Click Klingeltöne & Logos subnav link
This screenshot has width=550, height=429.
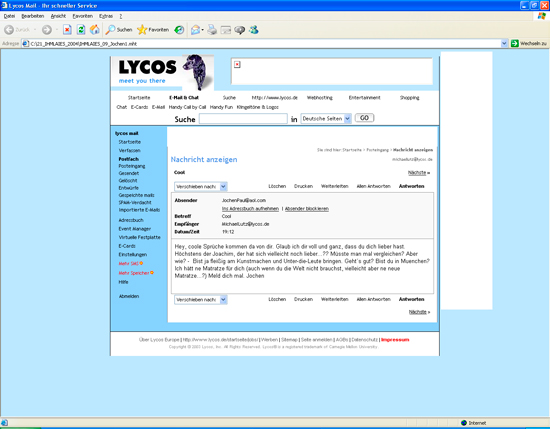click(257, 107)
